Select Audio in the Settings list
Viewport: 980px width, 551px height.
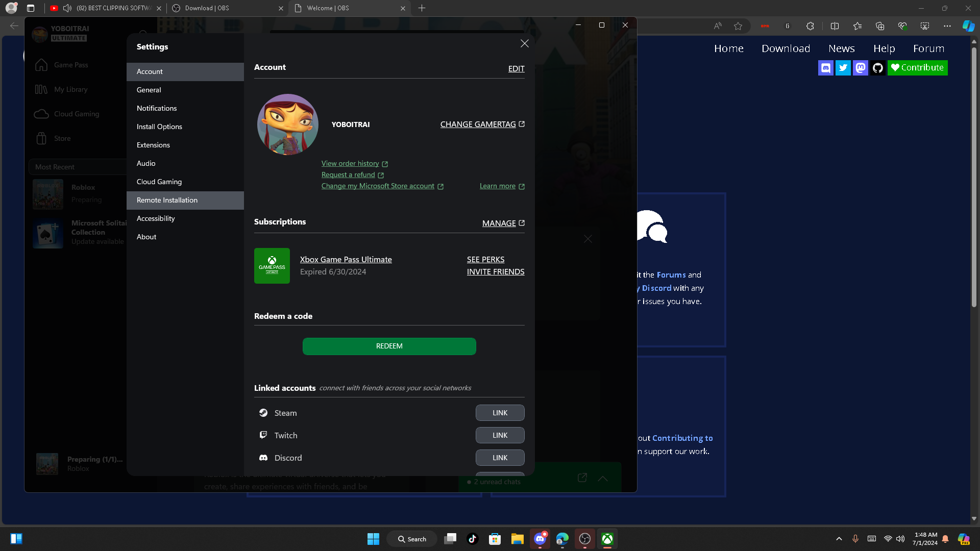185,164
